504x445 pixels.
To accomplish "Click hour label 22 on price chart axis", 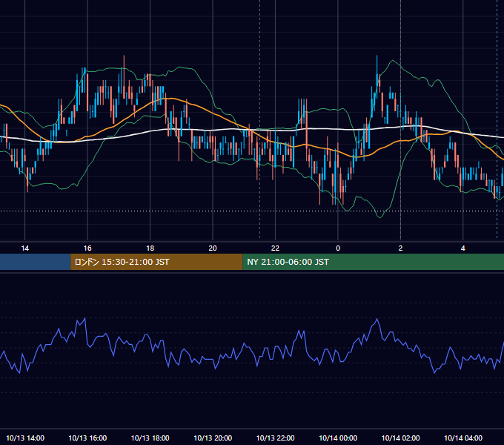I will (x=275, y=248).
